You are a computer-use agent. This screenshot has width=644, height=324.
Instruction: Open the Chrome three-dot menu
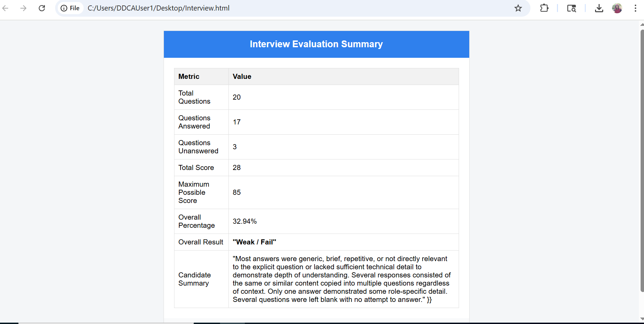pyautogui.click(x=635, y=8)
